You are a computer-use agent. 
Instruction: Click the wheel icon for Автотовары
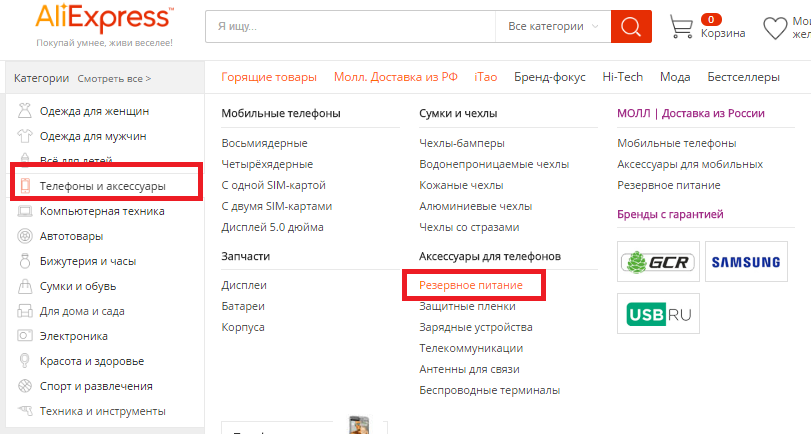click(x=24, y=236)
